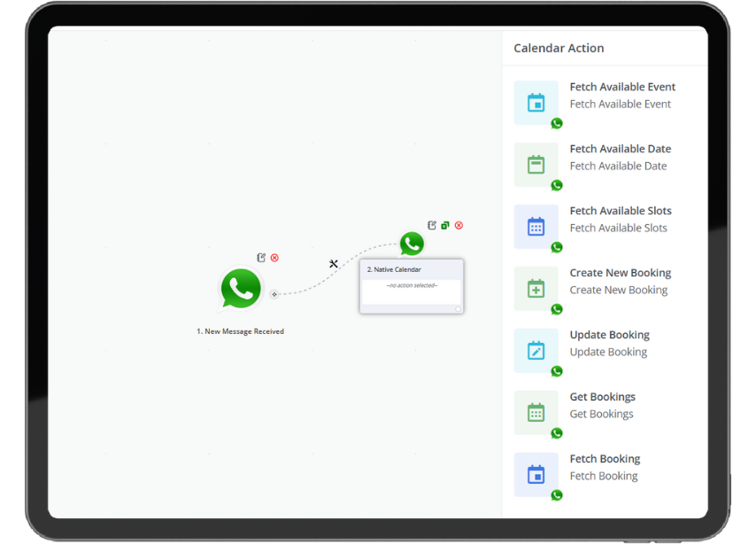Select the Update Booking pencil calendar icon

536,351
